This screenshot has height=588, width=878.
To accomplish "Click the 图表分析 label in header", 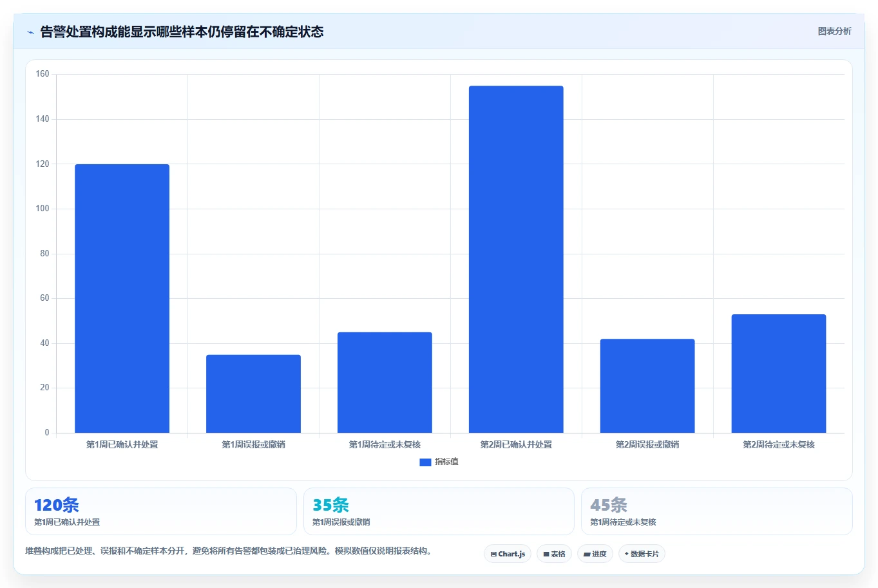I will (834, 31).
